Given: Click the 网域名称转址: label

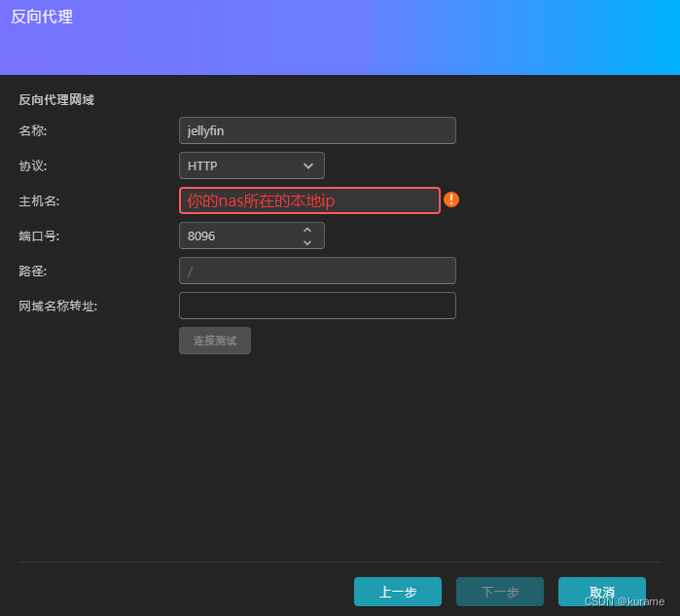Looking at the screenshot, I should (58, 306).
